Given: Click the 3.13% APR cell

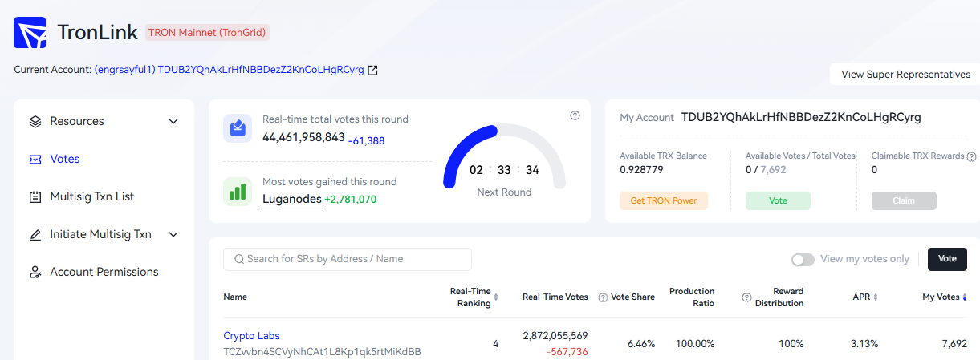Looking at the screenshot, I should (864, 344).
